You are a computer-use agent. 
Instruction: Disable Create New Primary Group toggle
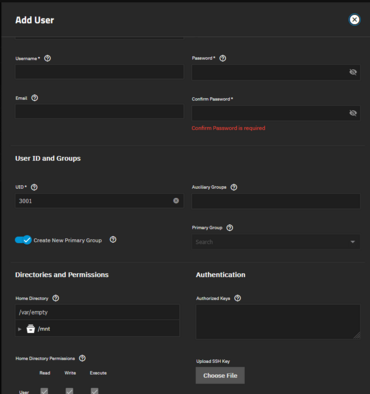click(x=23, y=240)
